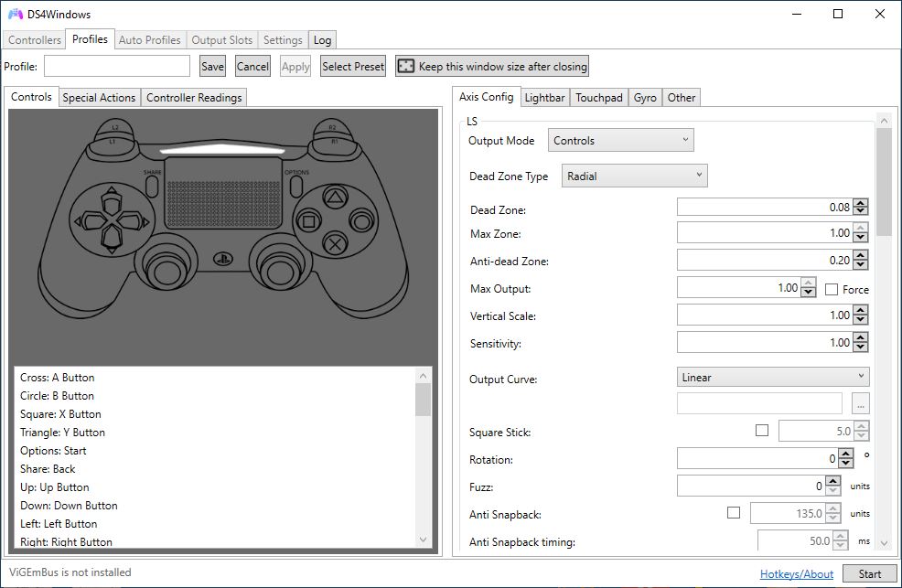This screenshot has width=902, height=588.
Task: Select the D-pad Down arrow on controller
Action: tap(111, 241)
